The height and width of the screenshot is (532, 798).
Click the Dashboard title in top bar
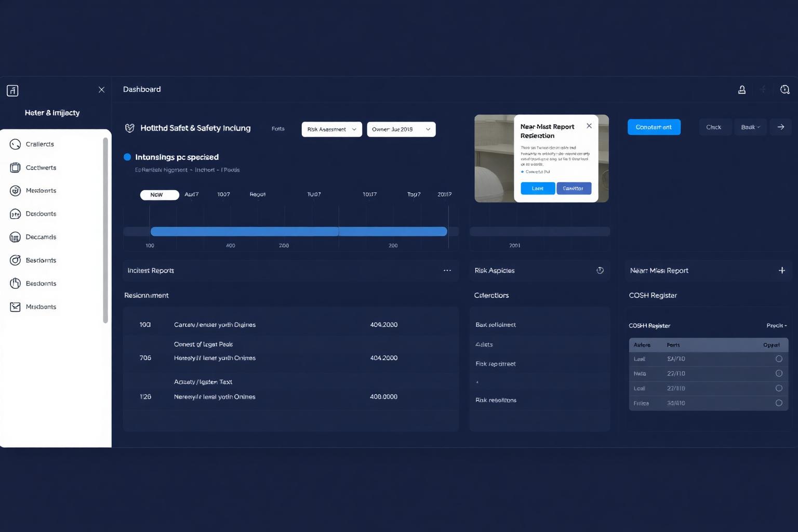click(142, 89)
